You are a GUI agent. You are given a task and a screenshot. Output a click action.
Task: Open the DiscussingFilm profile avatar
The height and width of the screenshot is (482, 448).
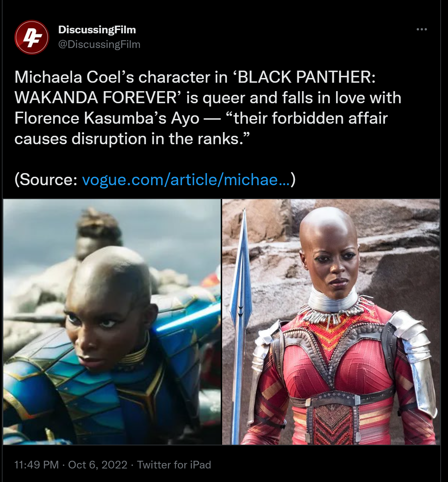(31, 37)
